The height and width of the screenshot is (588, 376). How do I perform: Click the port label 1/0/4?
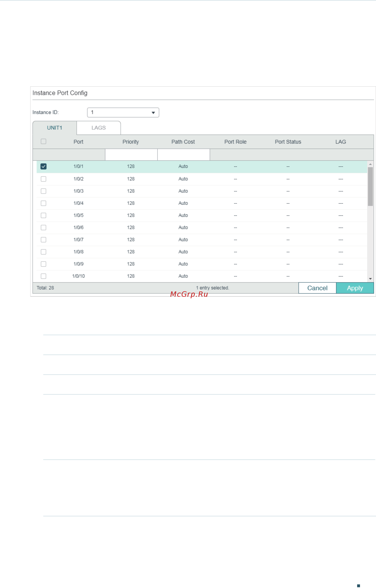[x=78, y=203]
